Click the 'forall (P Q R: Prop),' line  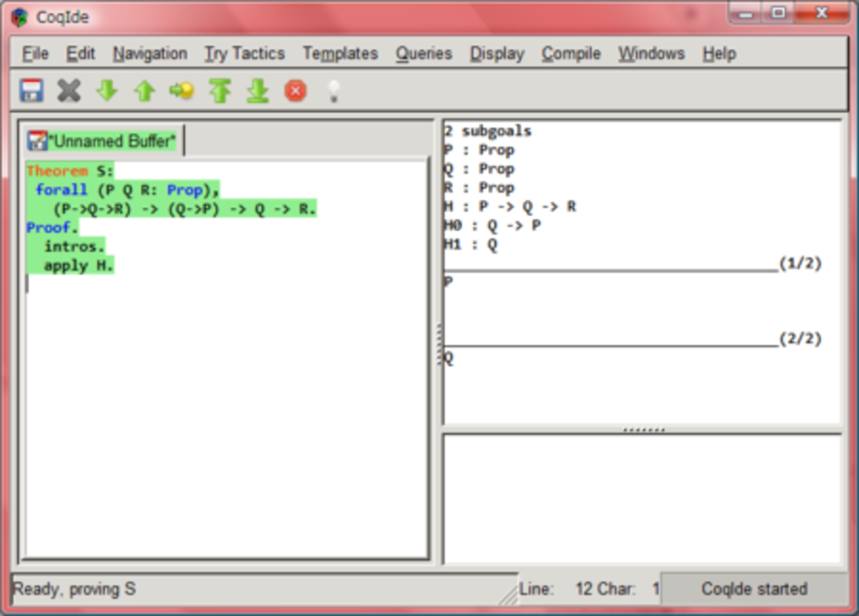coord(127,190)
